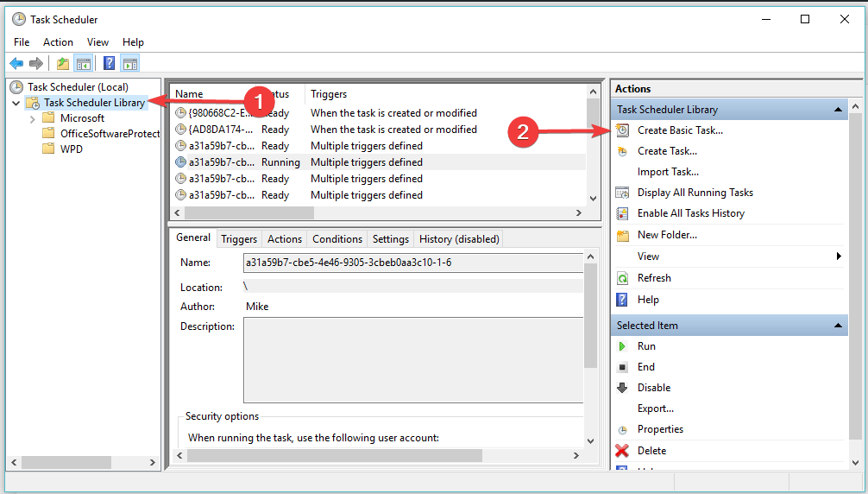Viewport: 868px width, 494px height.
Task: Switch to the Conditions tab
Action: tap(337, 238)
